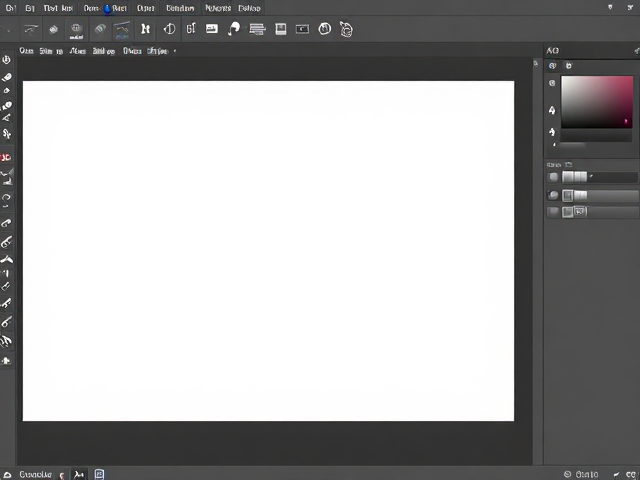
Task: Click the small icon above canvas right corner
Action: point(536,63)
